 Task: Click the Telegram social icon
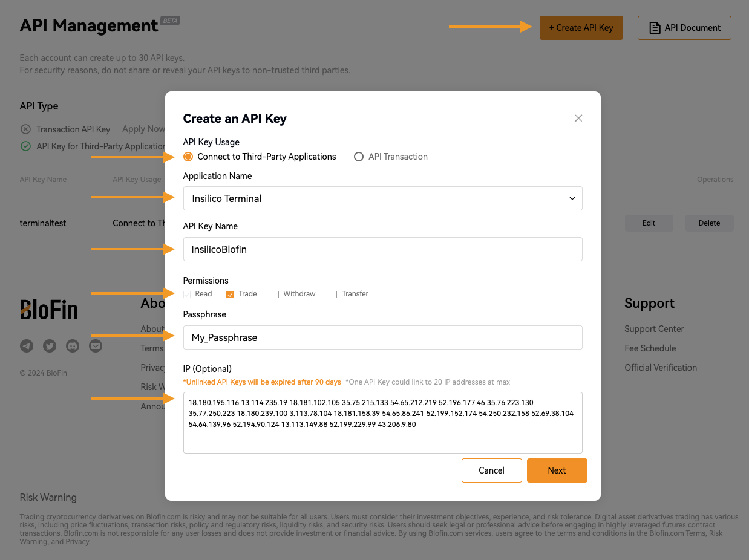(x=27, y=346)
